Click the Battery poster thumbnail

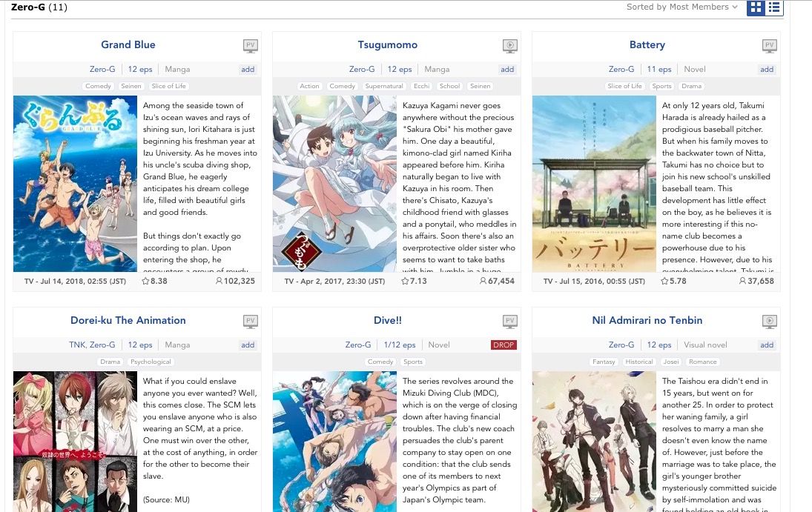point(594,184)
